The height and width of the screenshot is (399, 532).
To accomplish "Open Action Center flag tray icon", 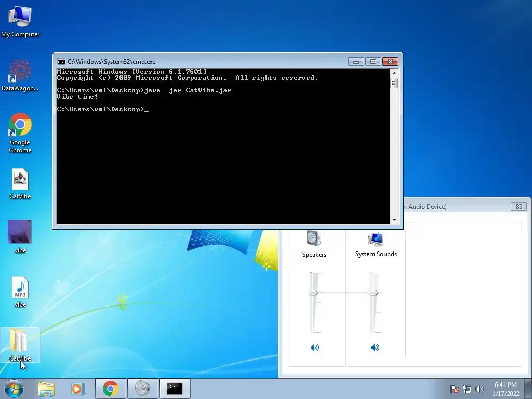I will [454, 389].
